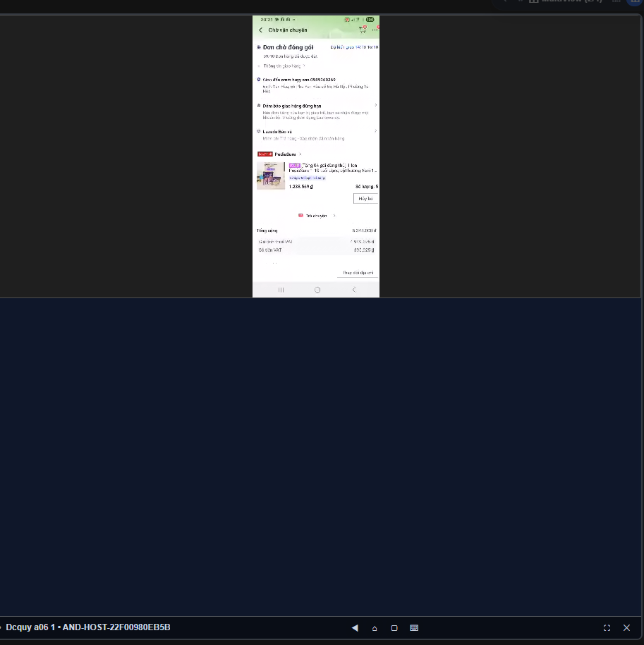This screenshot has width=644, height=645.
Task: Tap Android recent apps navigation button
Action: (x=281, y=290)
